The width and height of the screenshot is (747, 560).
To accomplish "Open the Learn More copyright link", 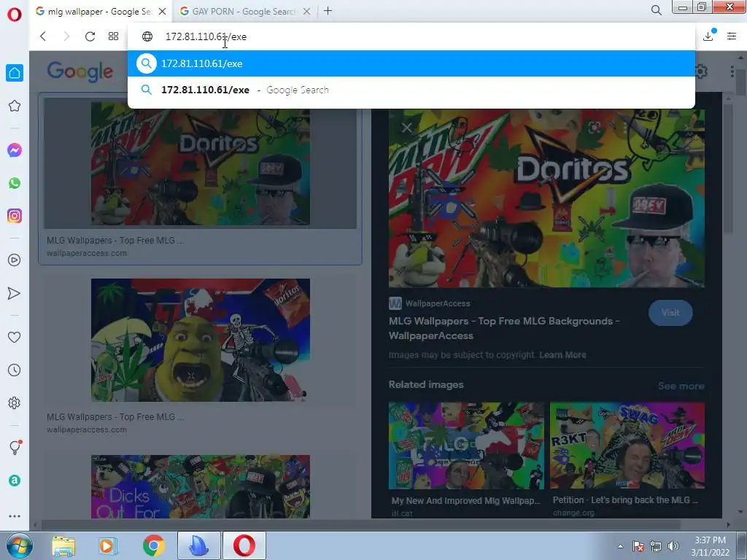I will pos(562,355).
